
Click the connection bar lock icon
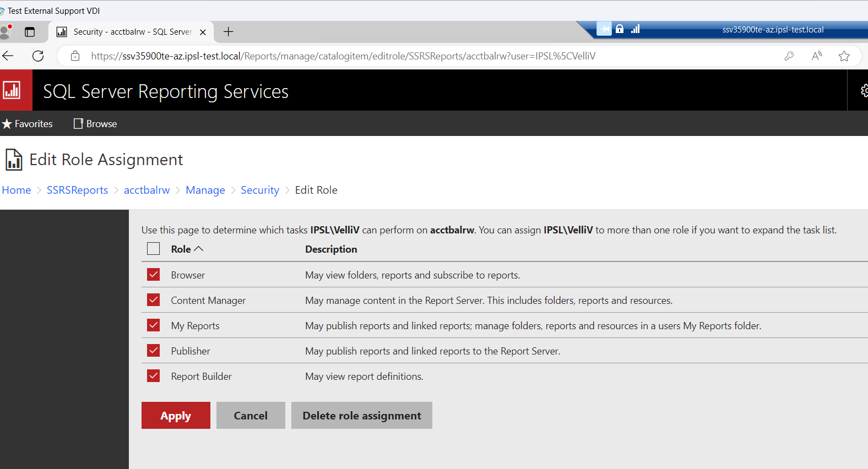coord(620,29)
